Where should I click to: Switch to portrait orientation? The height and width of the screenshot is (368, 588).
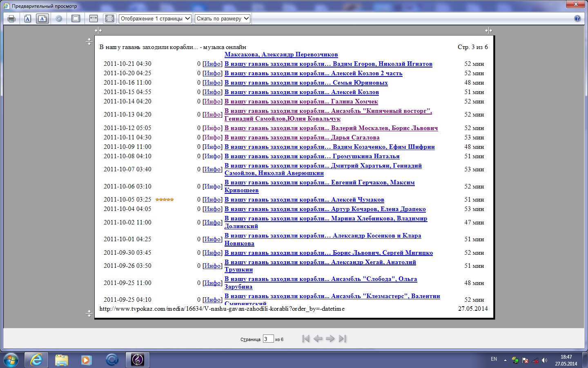coord(27,18)
